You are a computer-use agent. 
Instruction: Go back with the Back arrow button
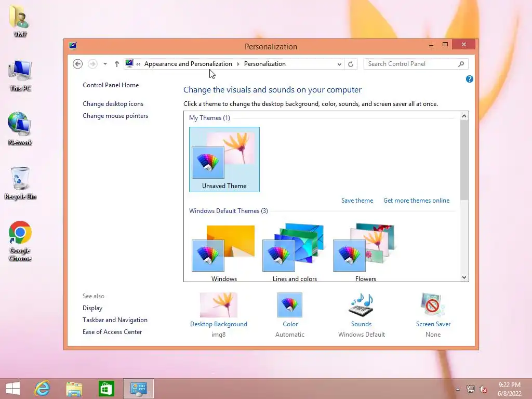click(x=78, y=64)
